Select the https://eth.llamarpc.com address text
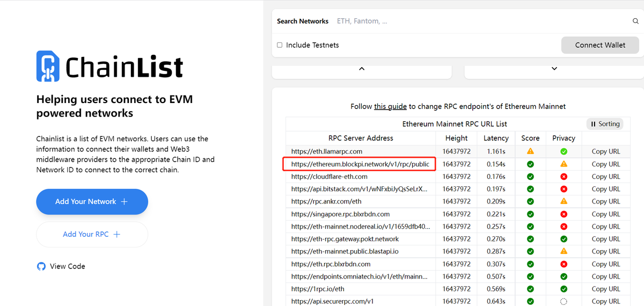Viewport: 644px width, 306px height. pos(327,151)
